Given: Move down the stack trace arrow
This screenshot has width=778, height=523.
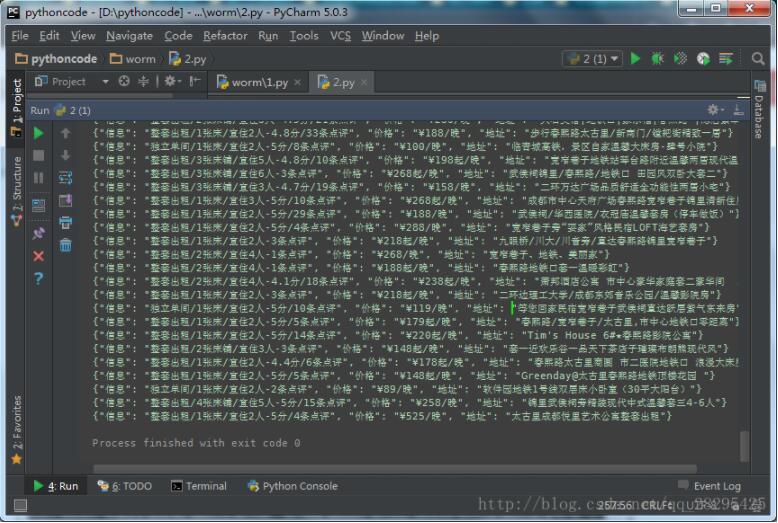Looking at the screenshot, I should click(65, 155).
